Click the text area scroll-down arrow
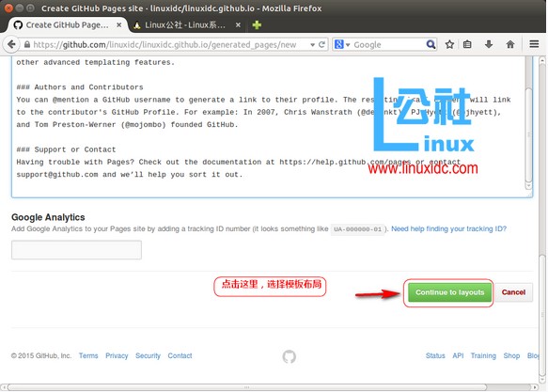The width and height of the screenshot is (548, 392). (x=529, y=185)
